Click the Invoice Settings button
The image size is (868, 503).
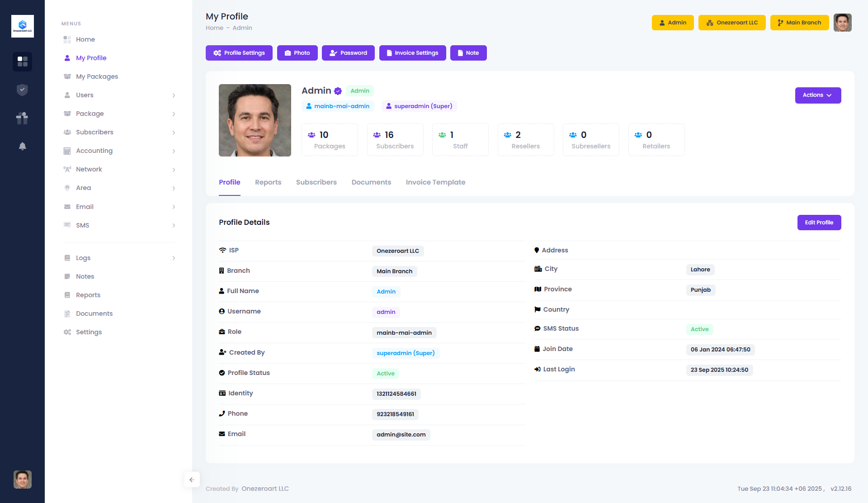(412, 53)
